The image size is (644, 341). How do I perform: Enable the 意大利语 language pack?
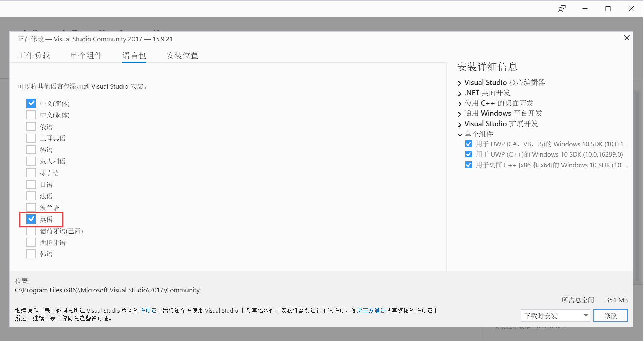click(x=31, y=161)
